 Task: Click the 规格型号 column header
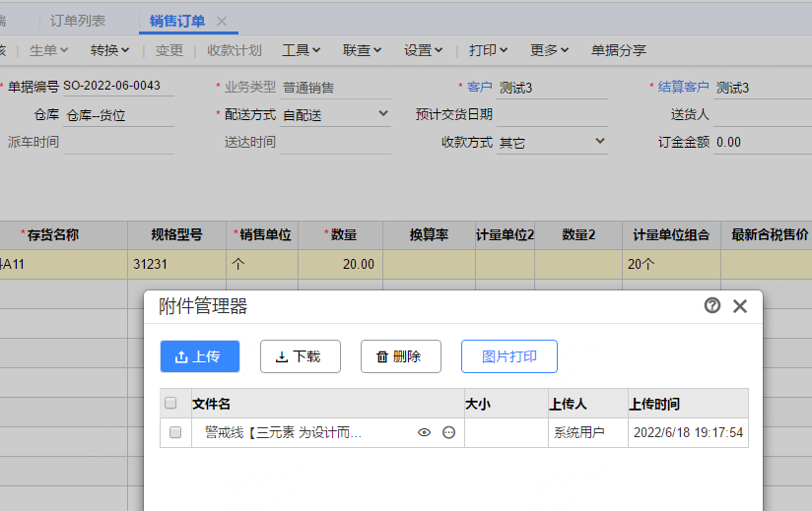[177, 235]
